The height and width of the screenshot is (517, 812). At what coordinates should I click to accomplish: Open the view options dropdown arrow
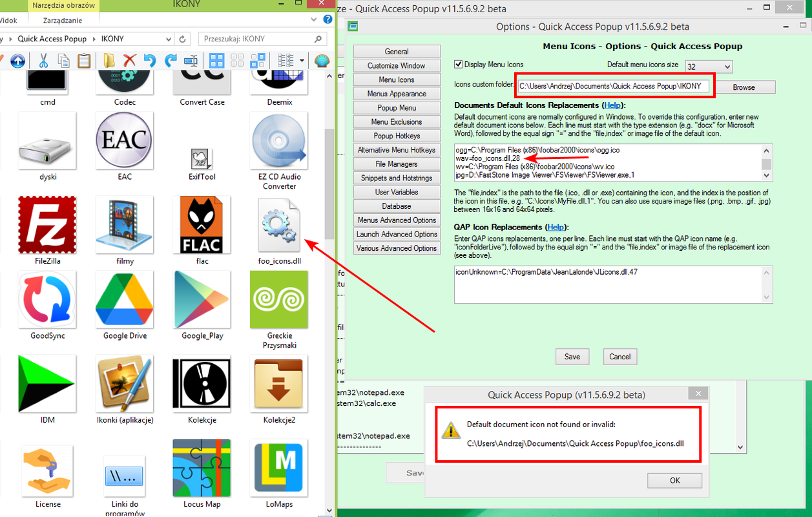(302, 61)
